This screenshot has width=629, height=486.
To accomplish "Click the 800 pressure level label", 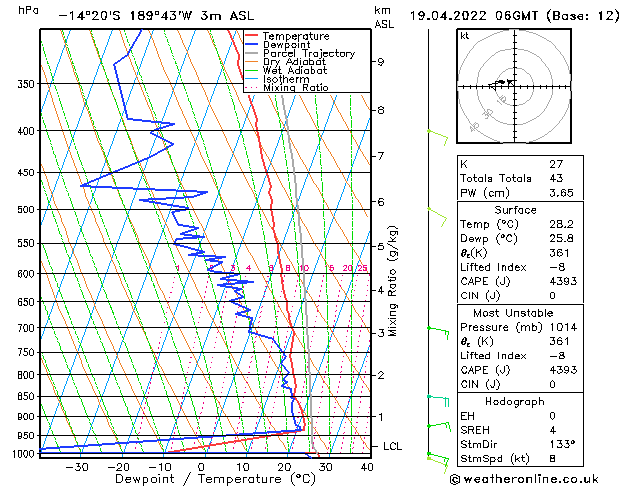I will pos(26,375).
